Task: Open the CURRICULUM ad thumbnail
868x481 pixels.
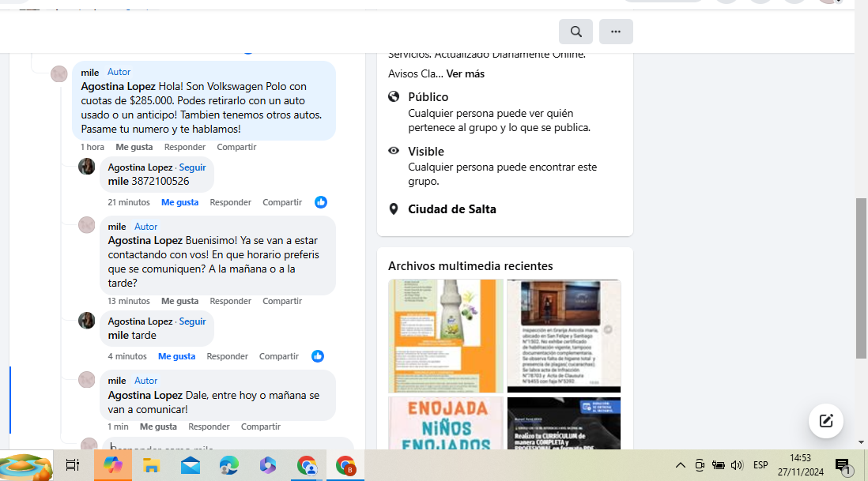Action: coord(564,423)
